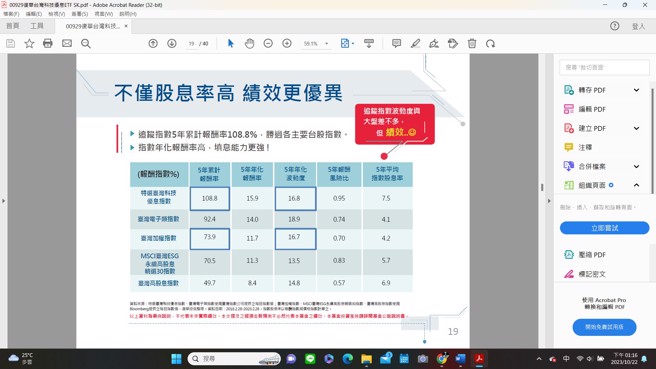The width and height of the screenshot is (656, 369).
Task: Click the taskbar search box
Action: [x=234, y=359]
